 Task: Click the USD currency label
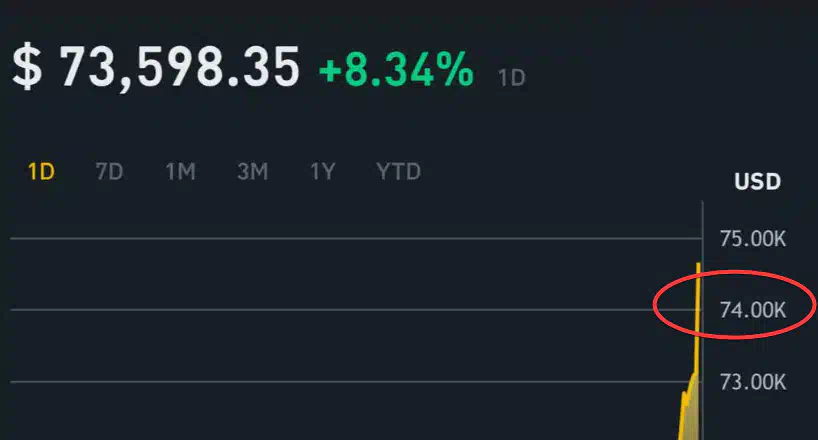(x=757, y=182)
